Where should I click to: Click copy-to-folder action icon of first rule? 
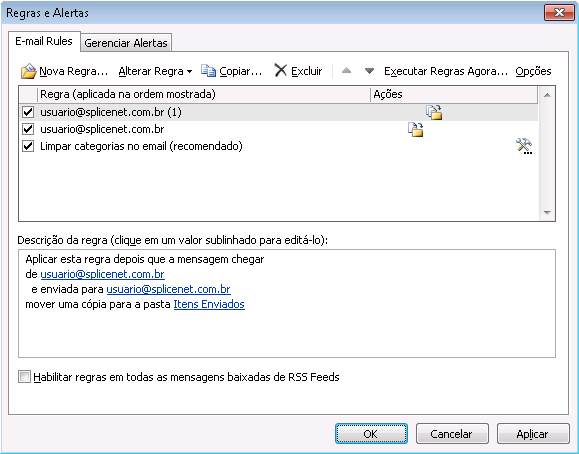click(x=434, y=112)
